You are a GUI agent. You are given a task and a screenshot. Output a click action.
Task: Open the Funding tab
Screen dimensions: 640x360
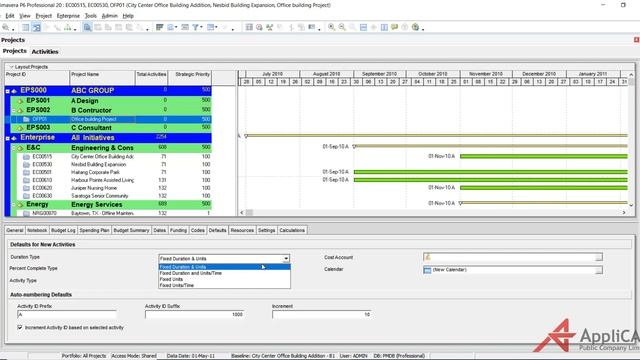(178, 230)
